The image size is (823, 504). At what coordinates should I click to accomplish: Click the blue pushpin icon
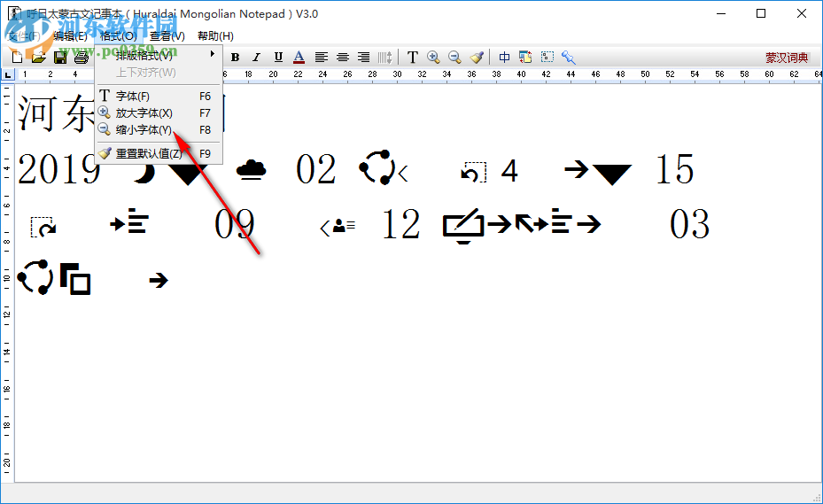point(569,58)
